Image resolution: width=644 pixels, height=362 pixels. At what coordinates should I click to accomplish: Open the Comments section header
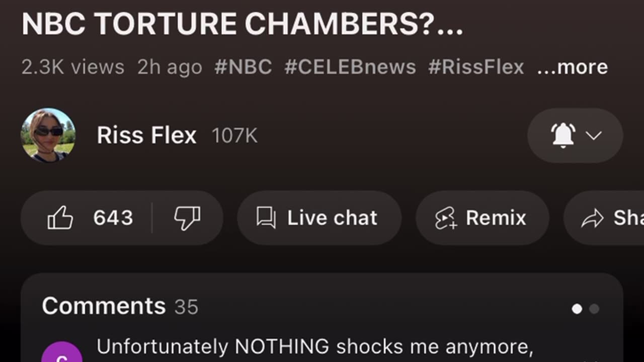point(104,306)
